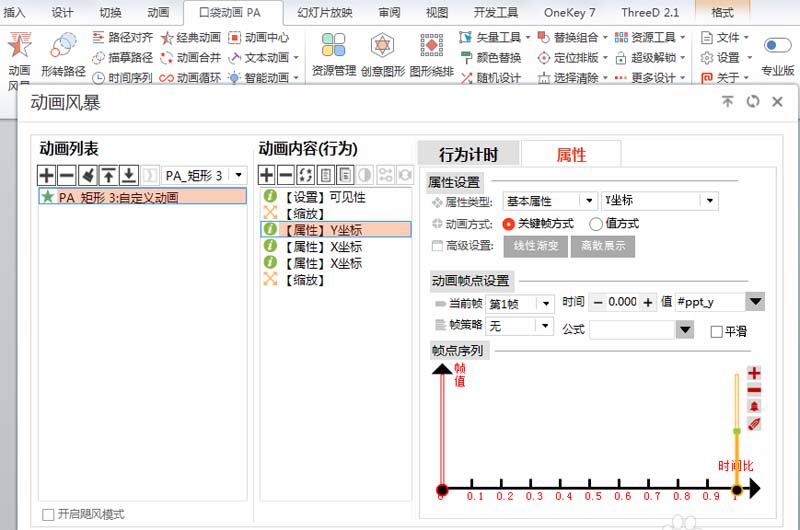This screenshot has height=530, width=800.
Task: Move animation up in the list
Action: pos(108,175)
